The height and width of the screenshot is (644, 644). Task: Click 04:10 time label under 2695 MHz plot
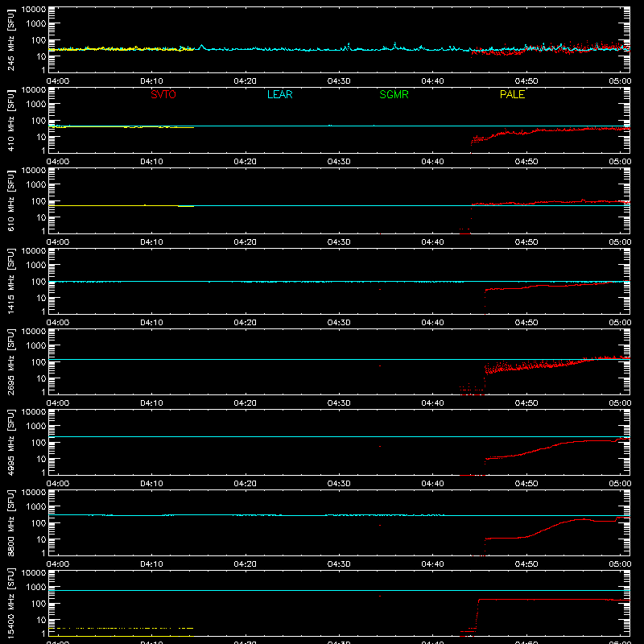point(151,403)
